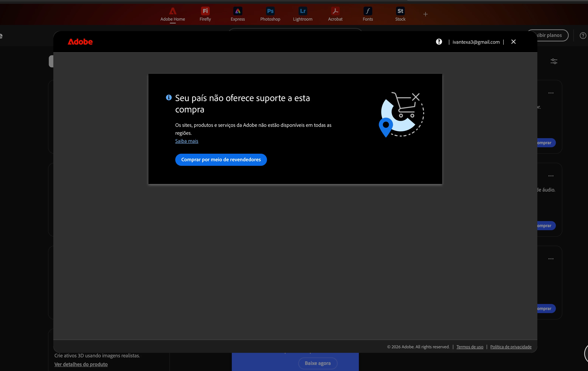The width and height of the screenshot is (588, 371).
Task: Open Acrobat from the top app bar
Action: 335,14
